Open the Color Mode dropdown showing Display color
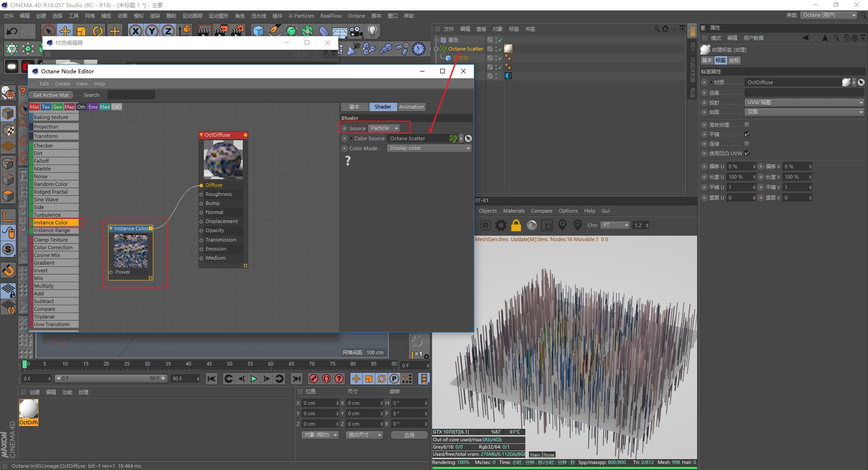Screen dimensions: 868x470 coord(429,148)
